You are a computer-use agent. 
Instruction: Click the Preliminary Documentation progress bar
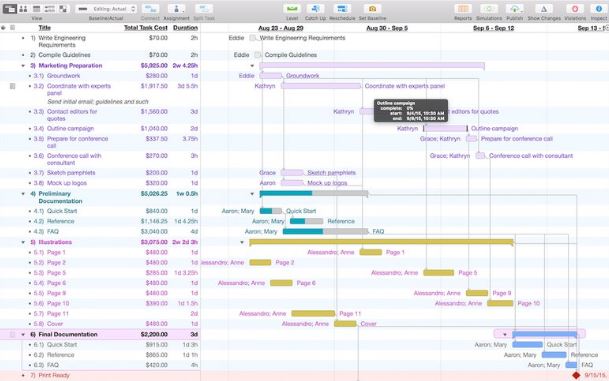coord(314,193)
